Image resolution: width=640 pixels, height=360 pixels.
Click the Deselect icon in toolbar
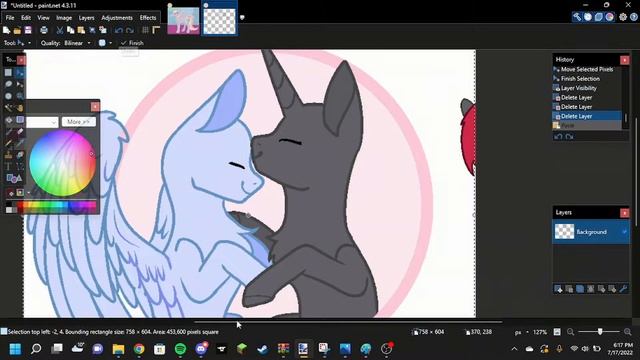pyautogui.click(x=103, y=30)
